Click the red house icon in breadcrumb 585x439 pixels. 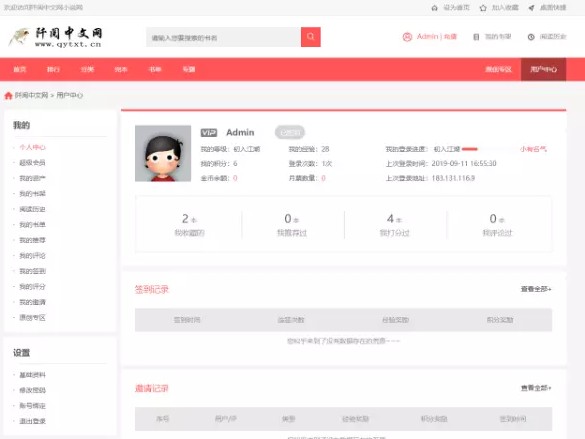tap(8, 96)
